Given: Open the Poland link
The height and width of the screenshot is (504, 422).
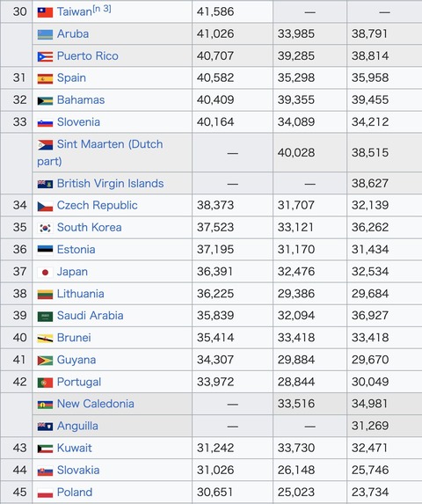Looking at the screenshot, I should click(x=75, y=493).
